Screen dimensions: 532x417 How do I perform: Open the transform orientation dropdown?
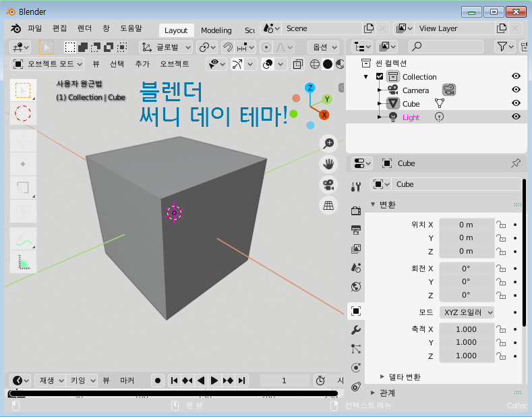coord(166,47)
